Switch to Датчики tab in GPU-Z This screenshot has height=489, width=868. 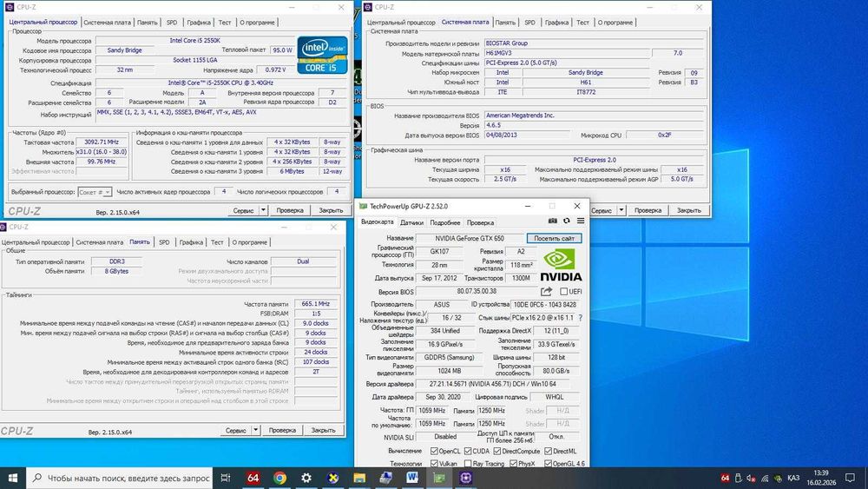(411, 222)
